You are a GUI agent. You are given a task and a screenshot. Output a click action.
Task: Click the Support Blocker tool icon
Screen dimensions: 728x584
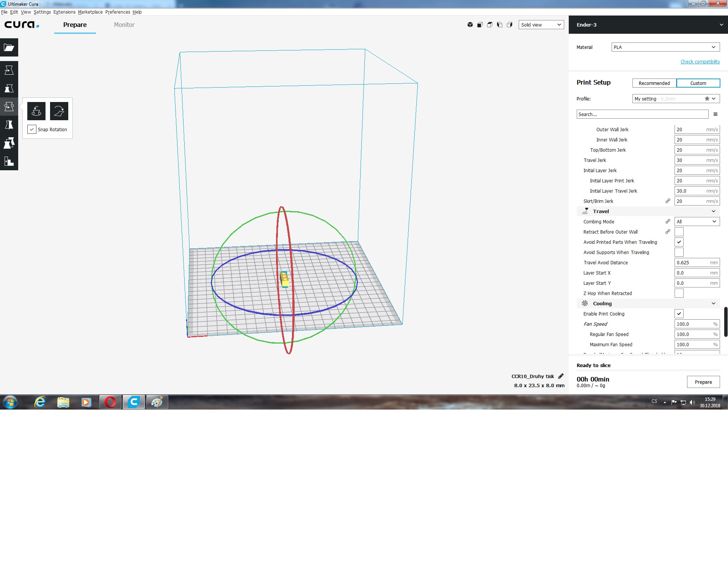point(9,161)
